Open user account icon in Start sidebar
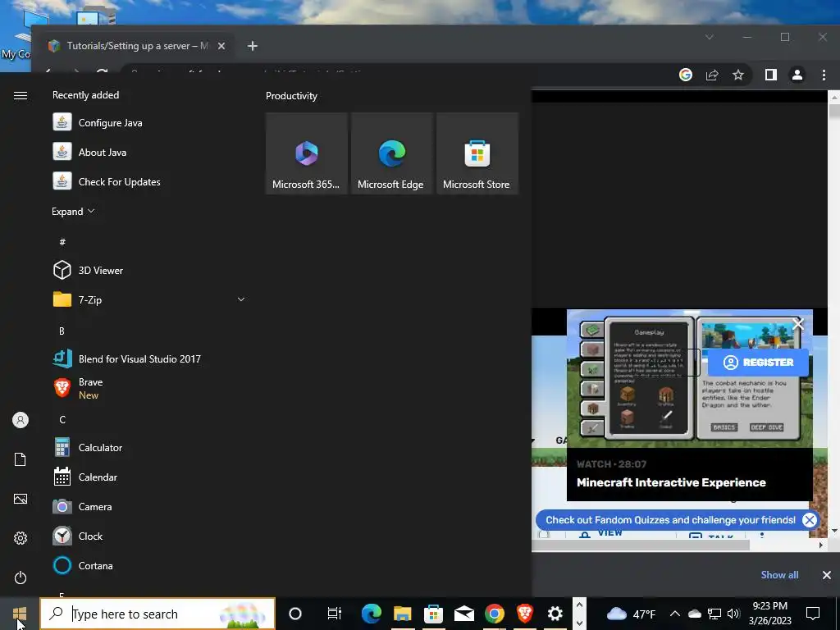Image resolution: width=840 pixels, height=630 pixels. pos(21,420)
